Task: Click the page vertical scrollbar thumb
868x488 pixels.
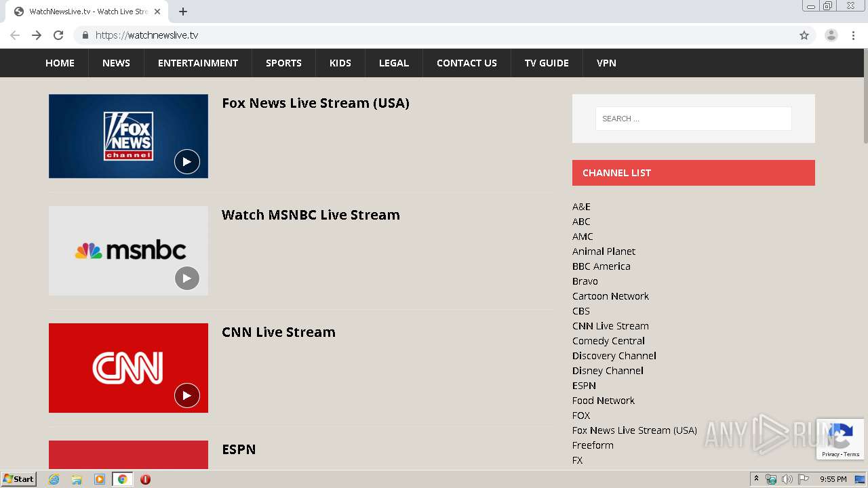Action: point(865,97)
